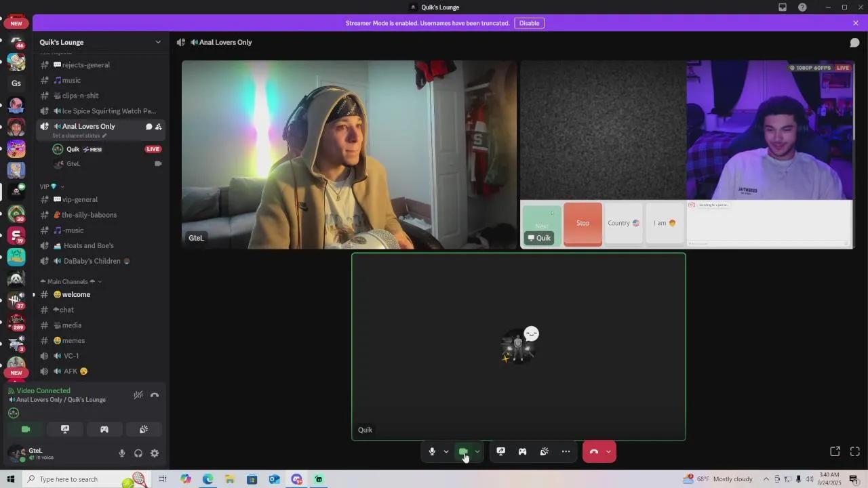Open disconnect options arrow beside hang-up
Image resolution: width=868 pixels, height=488 pixels.
608,451
